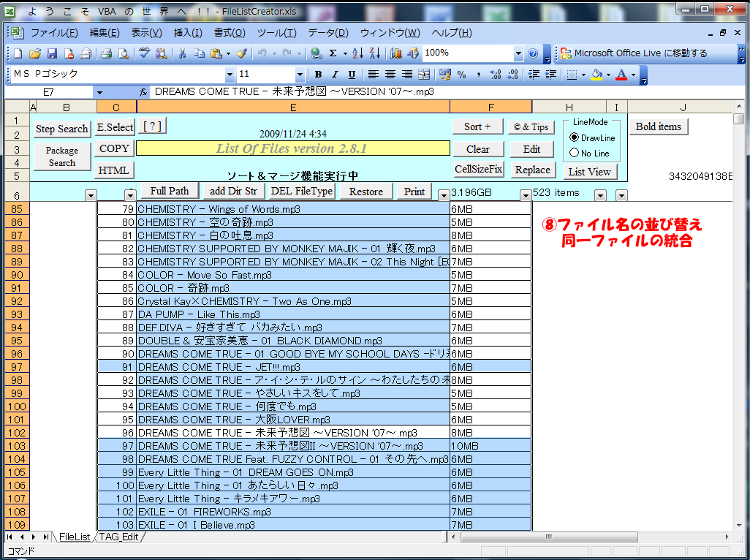
Task: Click the Increase Indent icon
Action: (551, 75)
